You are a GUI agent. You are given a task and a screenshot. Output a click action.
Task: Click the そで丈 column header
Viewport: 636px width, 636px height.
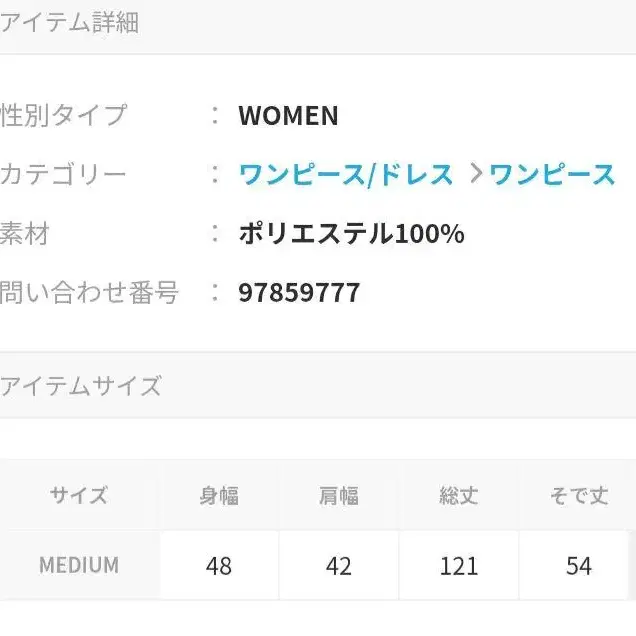pyautogui.click(x=579, y=496)
